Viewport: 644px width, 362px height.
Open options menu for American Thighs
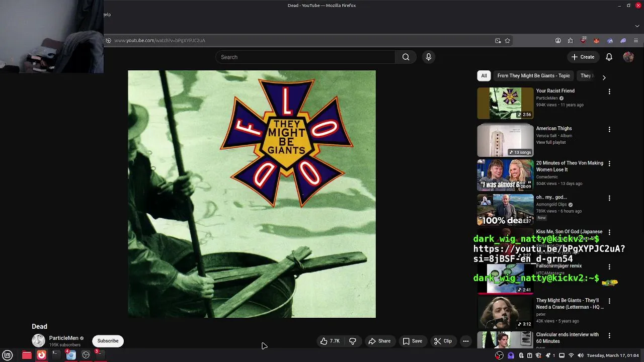click(x=609, y=129)
